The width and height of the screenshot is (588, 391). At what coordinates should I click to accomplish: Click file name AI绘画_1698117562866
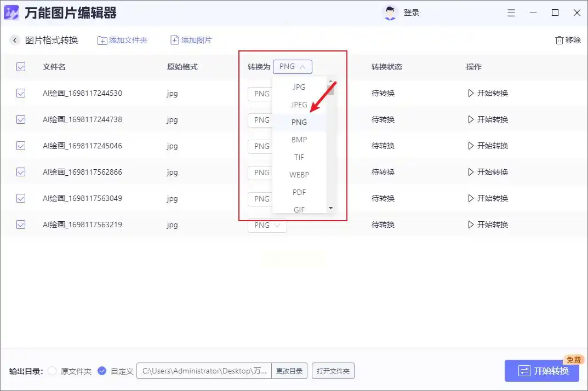pos(83,172)
